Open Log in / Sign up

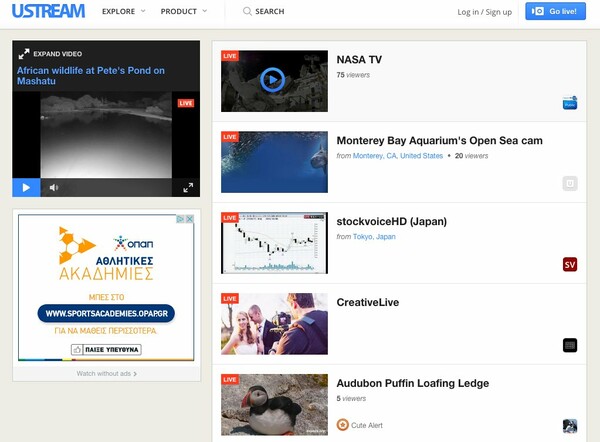[484, 12]
